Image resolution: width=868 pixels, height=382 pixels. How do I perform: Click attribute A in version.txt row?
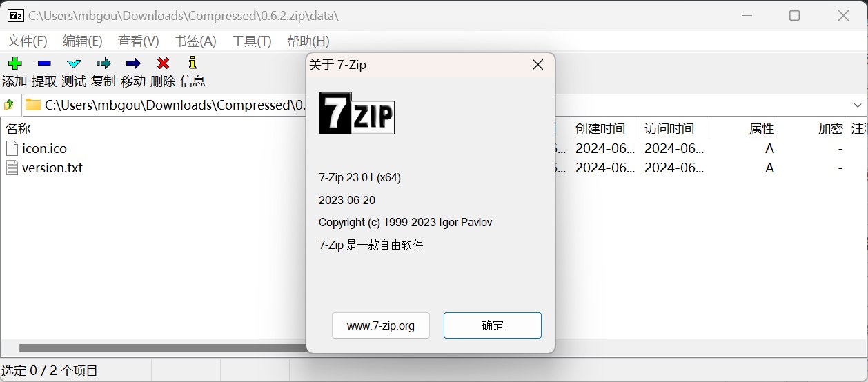coord(769,168)
